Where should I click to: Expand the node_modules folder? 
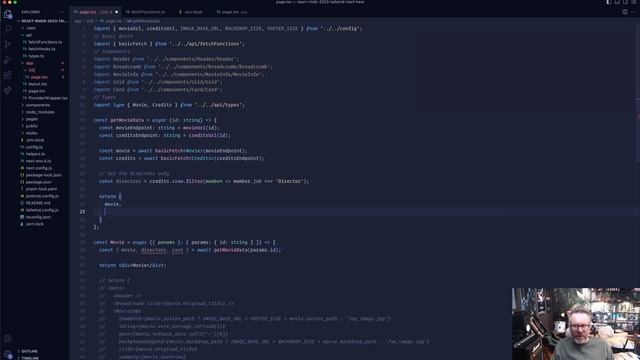pyautogui.click(x=40, y=112)
